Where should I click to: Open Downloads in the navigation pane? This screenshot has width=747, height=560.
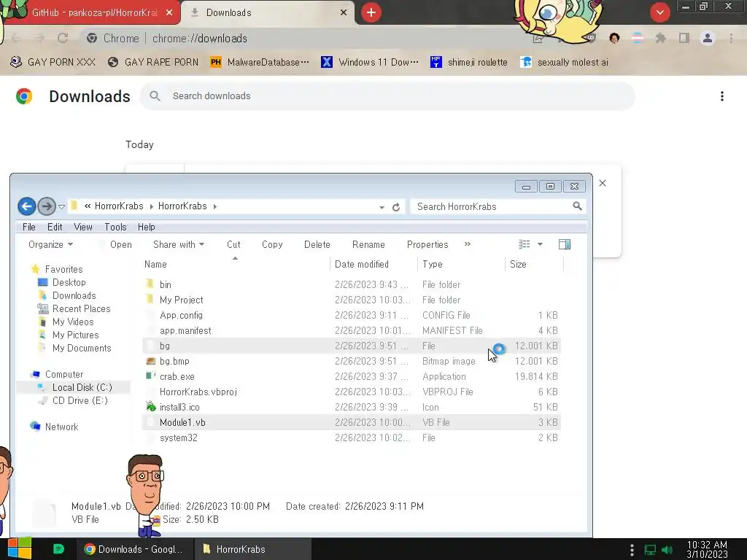[x=74, y=296]
